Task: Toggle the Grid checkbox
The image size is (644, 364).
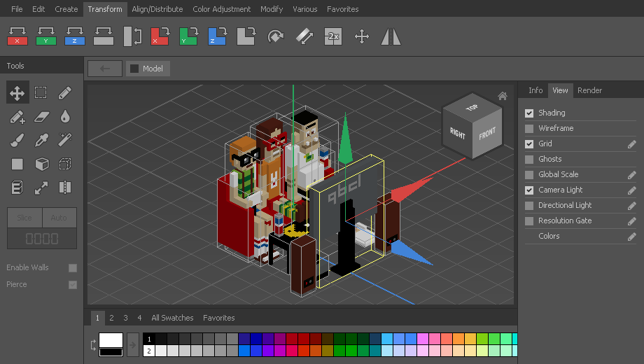Action: pos(529,143)
